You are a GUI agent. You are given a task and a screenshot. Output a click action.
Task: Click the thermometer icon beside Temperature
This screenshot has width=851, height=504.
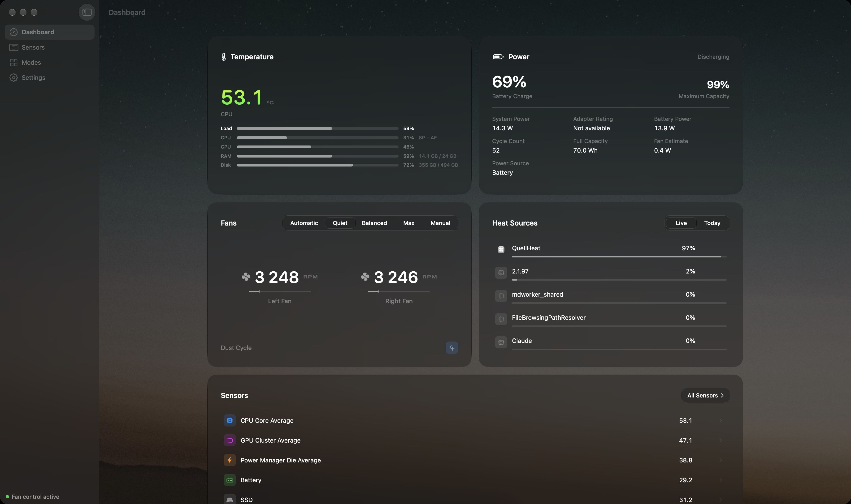tap(224, 57)
